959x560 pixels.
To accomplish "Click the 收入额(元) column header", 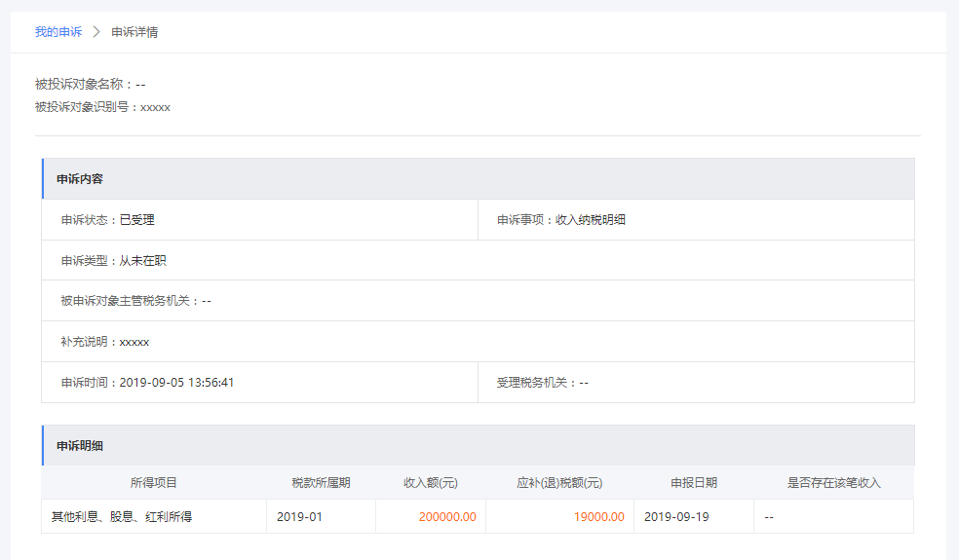I will [x=430, y=483].
